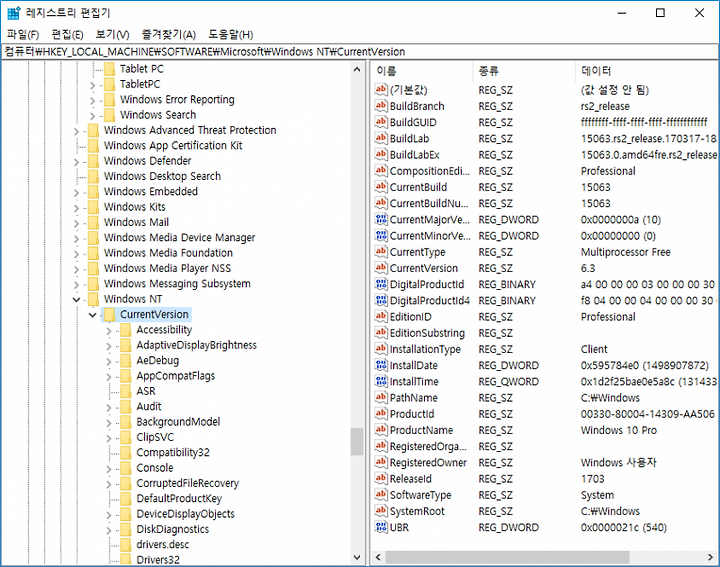Select the drivers.desc subkey
This screenshot has width=720, height=567.
click(163, 545)
